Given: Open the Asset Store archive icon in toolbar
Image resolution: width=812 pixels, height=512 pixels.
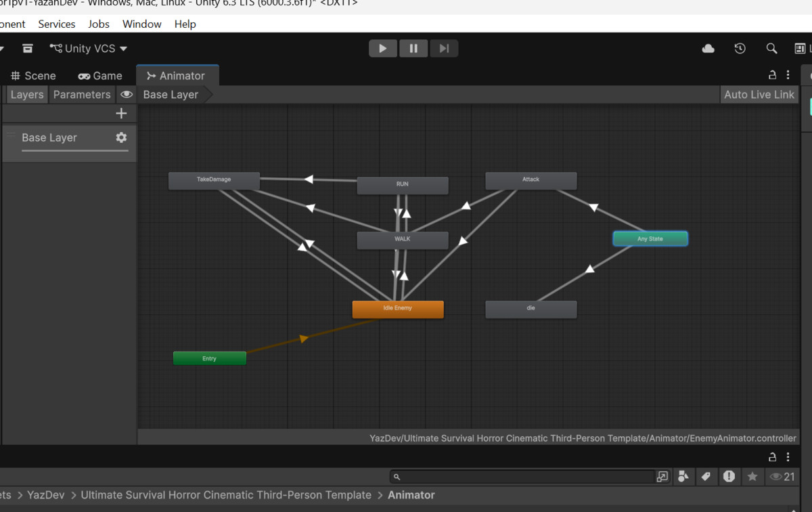Looking at the screenshot, I should pos(27,49).
